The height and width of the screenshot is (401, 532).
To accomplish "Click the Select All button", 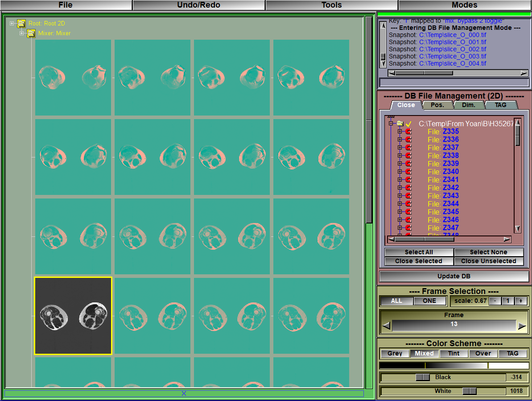I will tap(419, 252).
